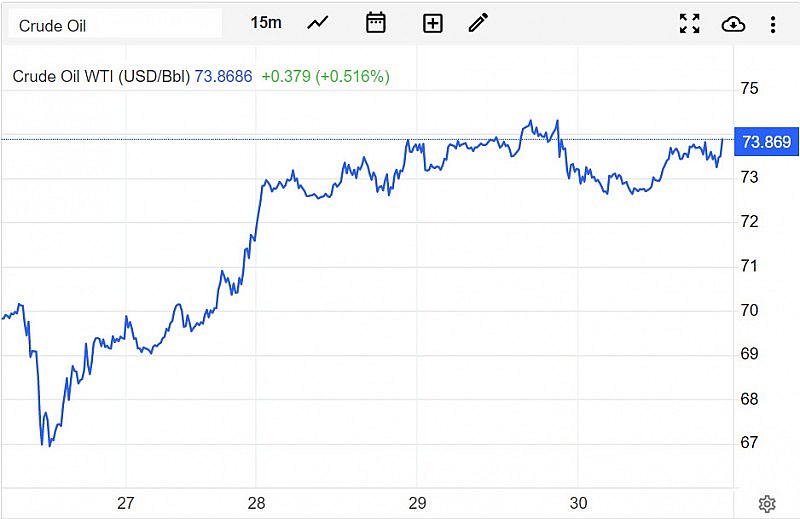This screenshot has height=519, width=800.
Task: Click the Crude Oil search field
Action: coord(115,24)
